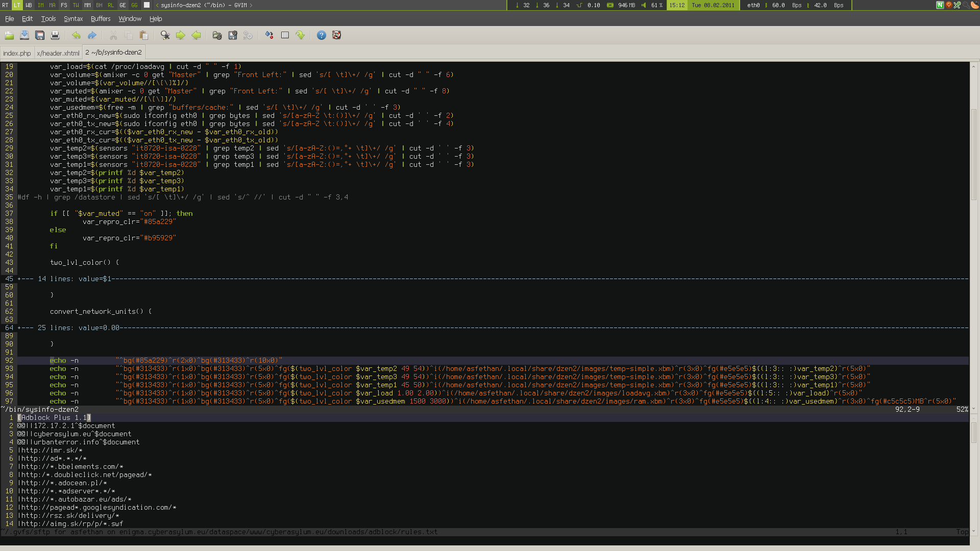
Task: Click the '|http://rsz.sk/delivery/*' rule line
Action: 68,515
